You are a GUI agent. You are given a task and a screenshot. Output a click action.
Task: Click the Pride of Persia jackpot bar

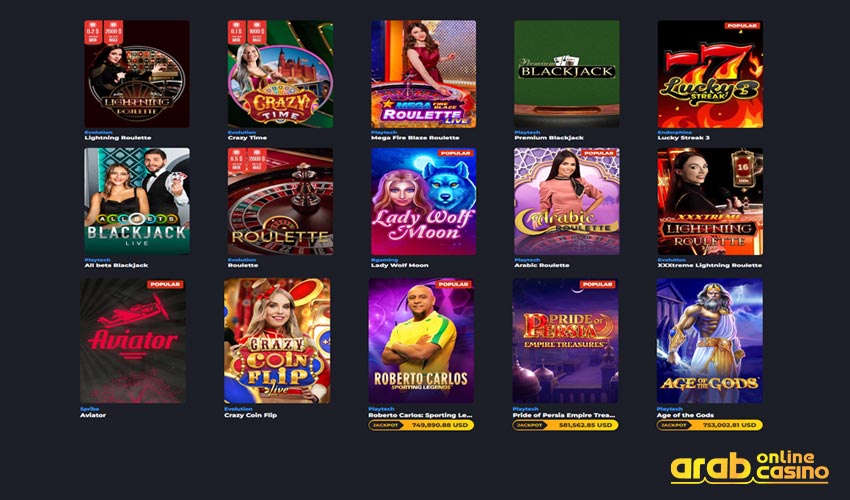[x=565, y=425]
